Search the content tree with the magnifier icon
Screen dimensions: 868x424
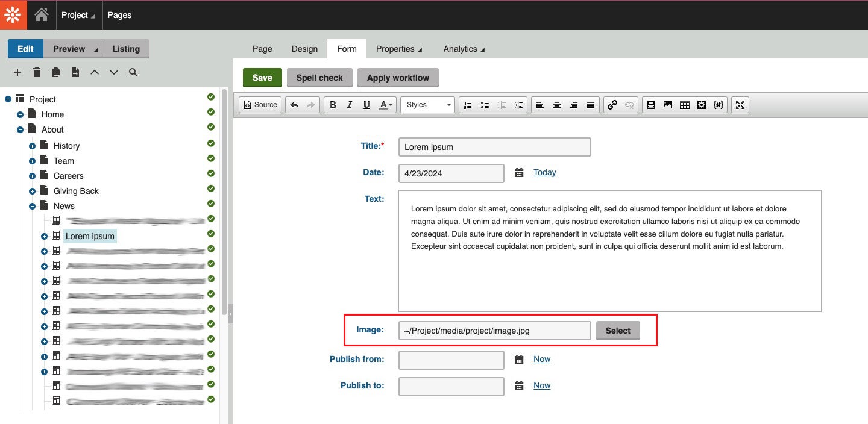click(x=133, y=72)
